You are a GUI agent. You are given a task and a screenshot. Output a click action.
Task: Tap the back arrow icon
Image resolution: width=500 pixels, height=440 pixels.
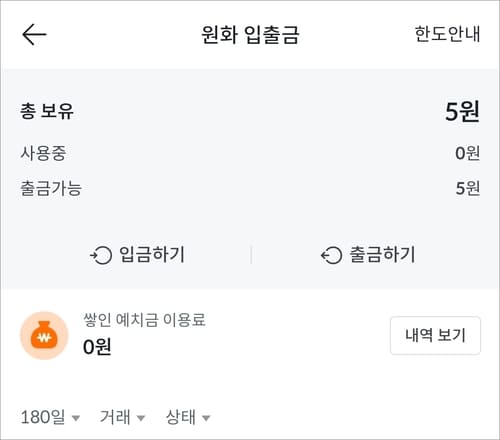coord(34,34)
